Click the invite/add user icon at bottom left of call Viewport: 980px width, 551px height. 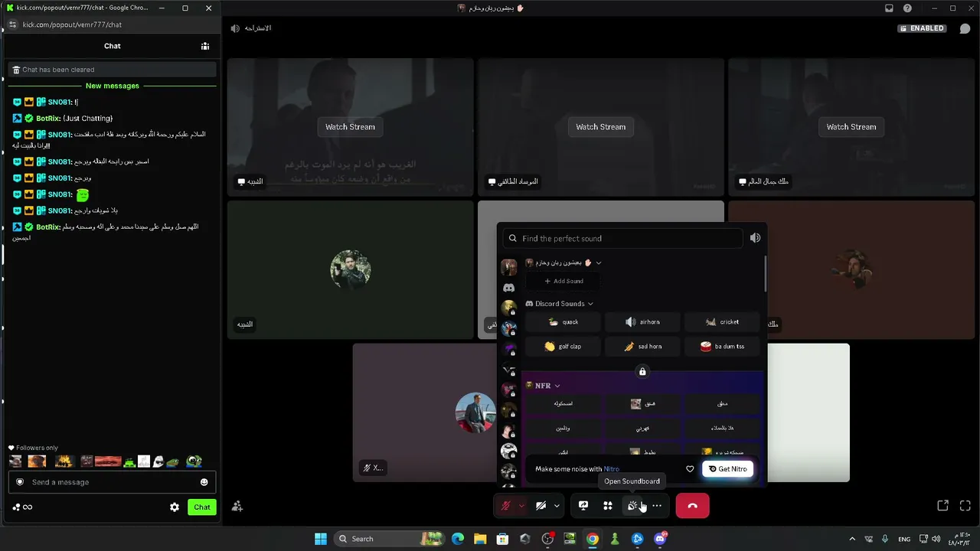[237, 506]
